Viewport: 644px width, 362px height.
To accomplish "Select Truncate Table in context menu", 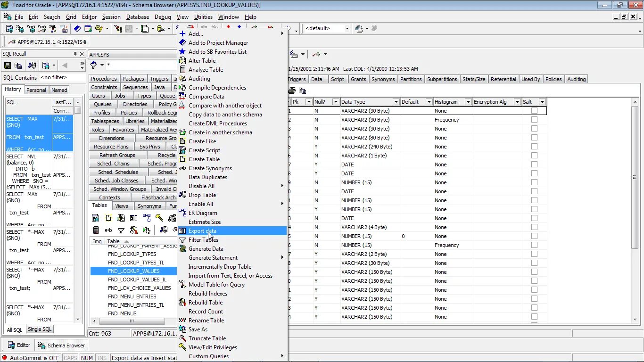I will point(232,338).
